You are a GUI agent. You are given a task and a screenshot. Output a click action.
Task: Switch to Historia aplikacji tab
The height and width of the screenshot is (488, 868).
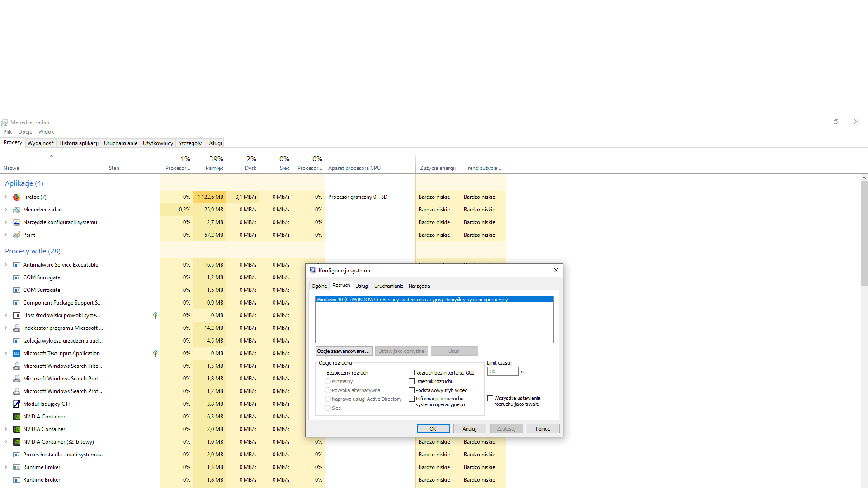tap(79, 143)
